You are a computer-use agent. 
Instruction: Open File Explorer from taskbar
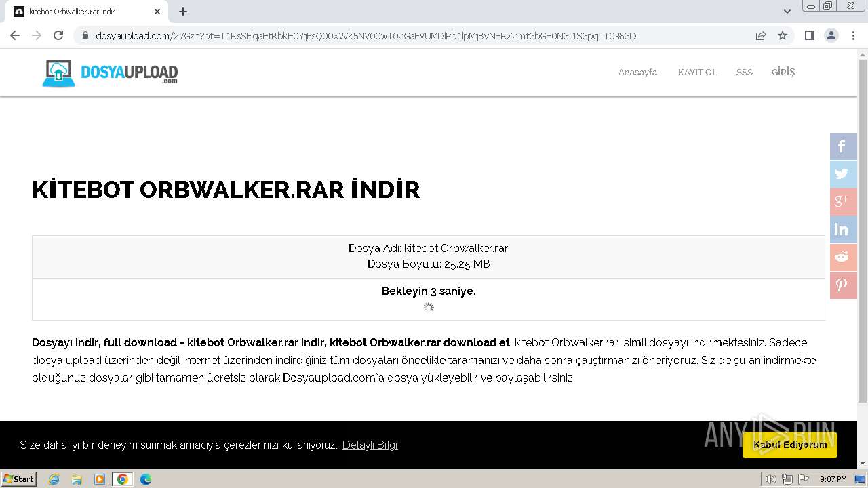coord(77,479)
